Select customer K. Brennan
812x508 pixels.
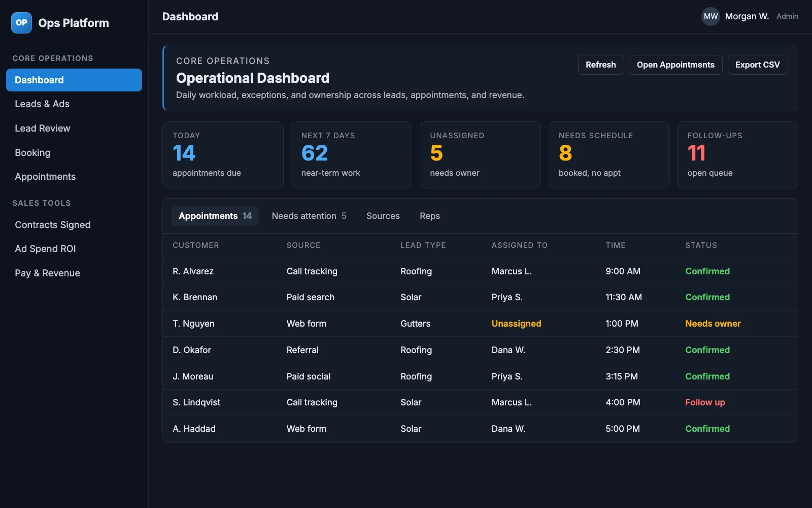[x=195, y=297]
